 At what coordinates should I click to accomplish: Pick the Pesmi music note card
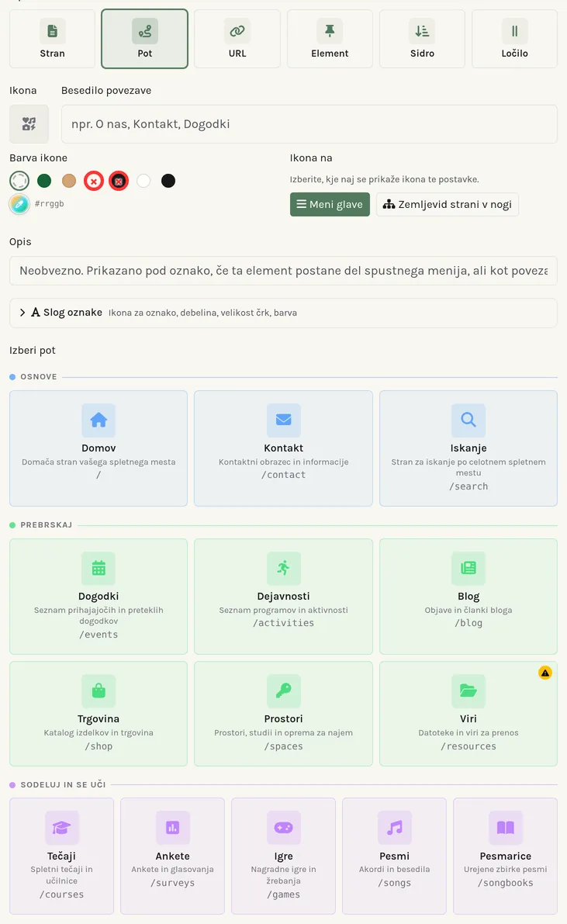(394, 856)
